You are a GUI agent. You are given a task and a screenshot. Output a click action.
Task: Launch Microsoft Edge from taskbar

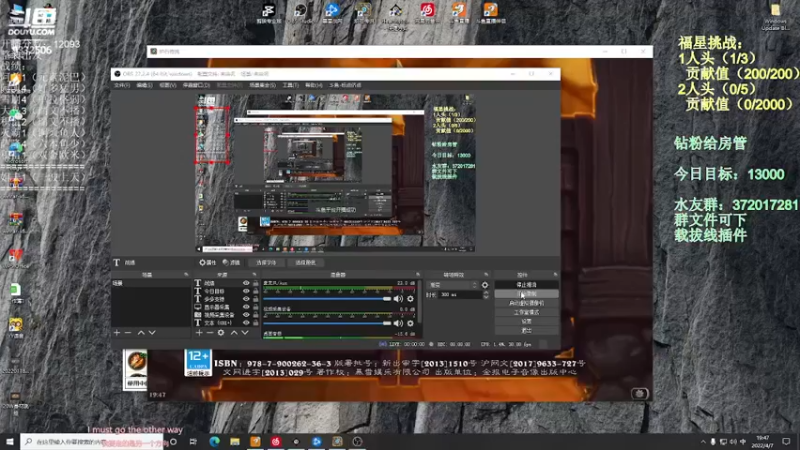point(214,441)
